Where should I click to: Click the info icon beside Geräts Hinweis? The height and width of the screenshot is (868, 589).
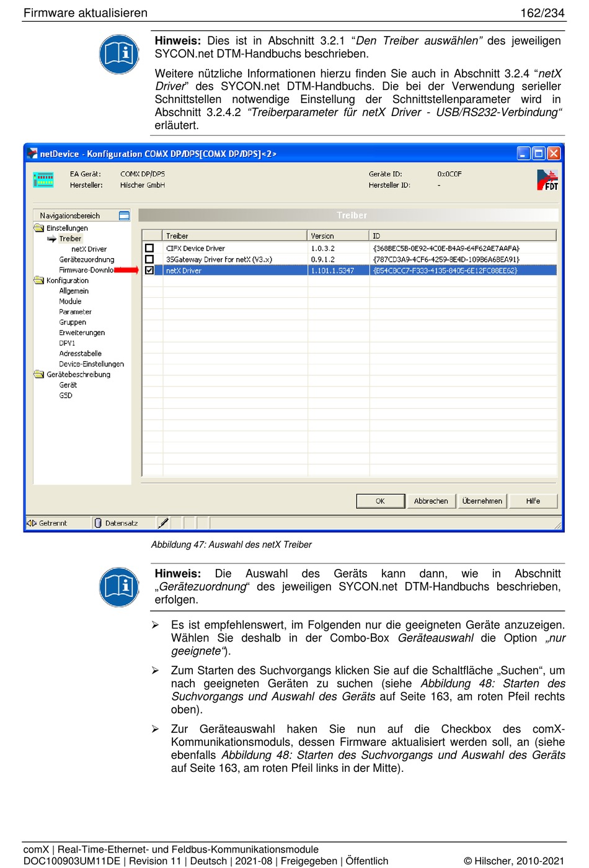pyautogui.click(x=119, y=587)
